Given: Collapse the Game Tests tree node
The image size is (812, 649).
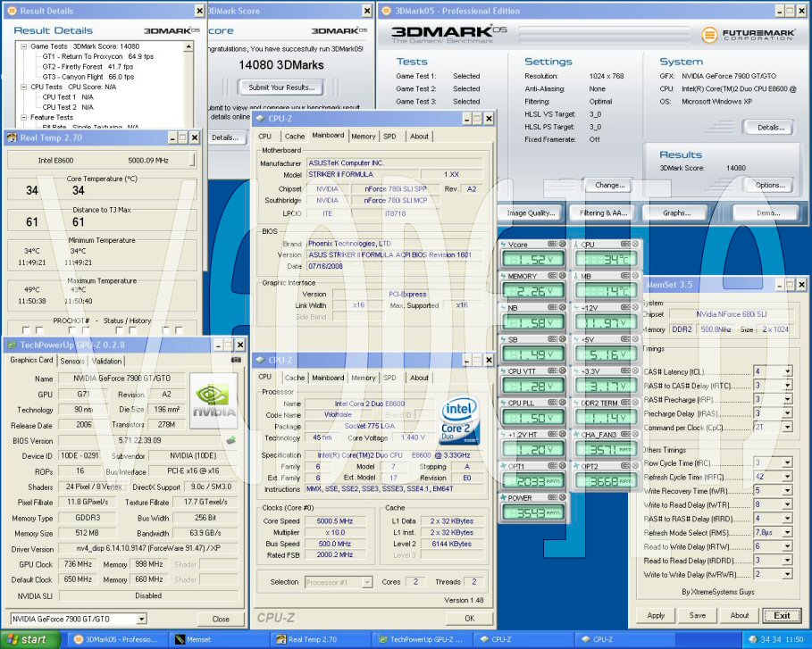Looking at the screenshot, I should (24, 46).
